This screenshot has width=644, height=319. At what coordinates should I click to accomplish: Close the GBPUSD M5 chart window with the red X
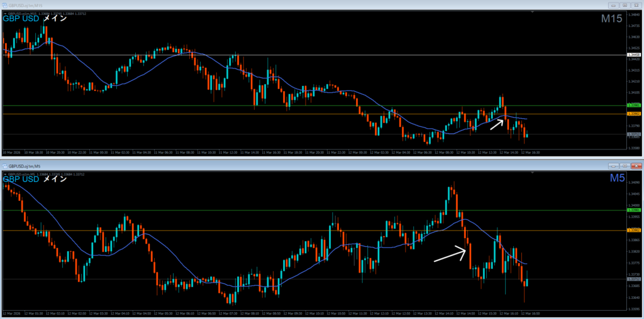pos(636,166)
